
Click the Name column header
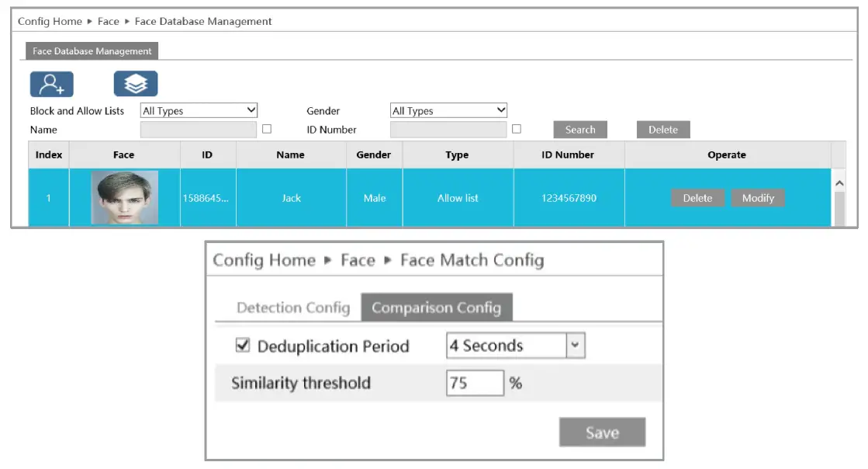(x=291, y=155)
